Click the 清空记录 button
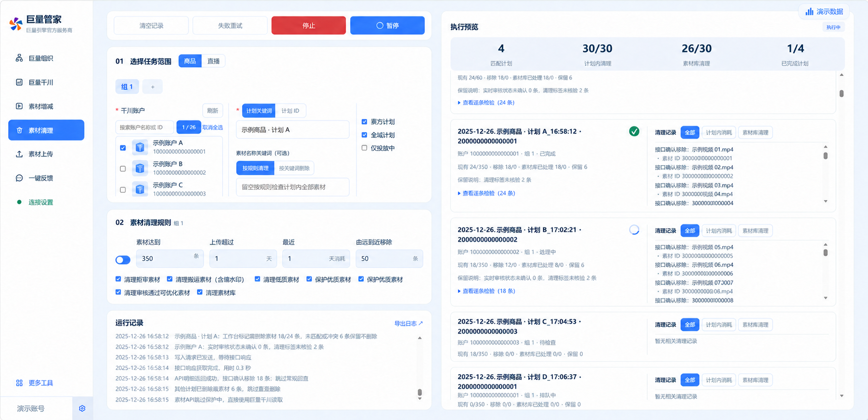The height and width of the screenshot is (420, 868). (151, 26)
